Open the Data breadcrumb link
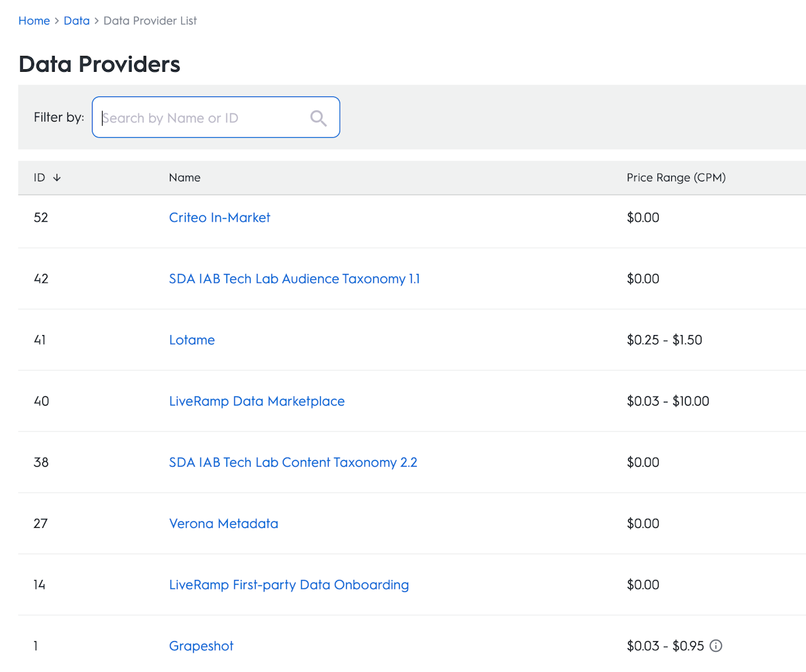This screenshot has height=672, width=806. (x=77, y=21)
